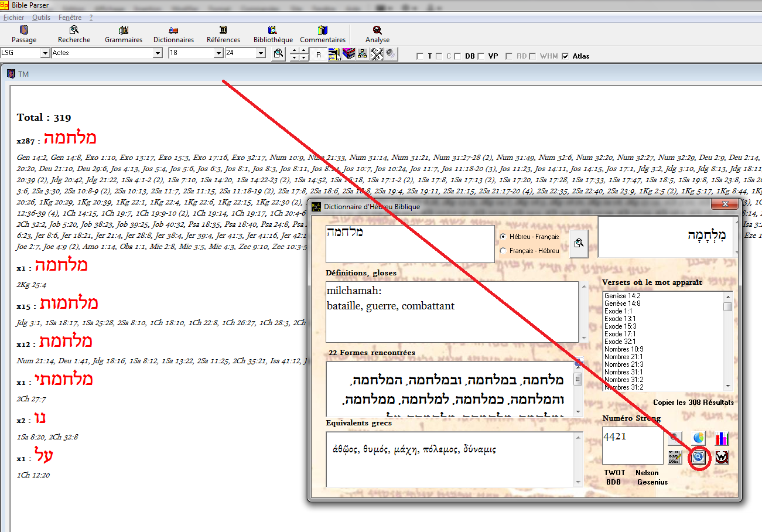
Task: Enable the VP checkbox
Action: click(480, 56)
